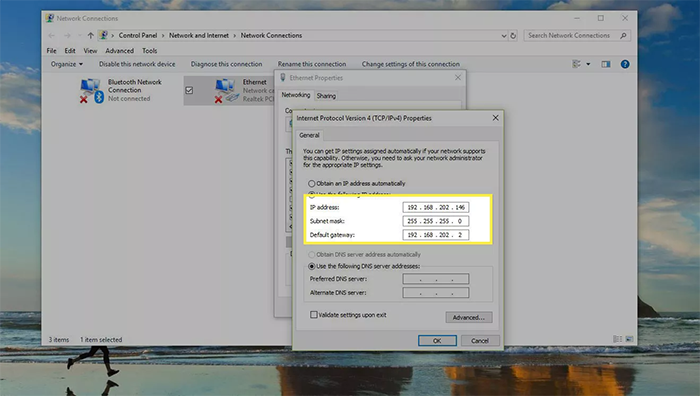Open the View menu
The height and width of the screenshot is (396, 700).
point(90,51)
